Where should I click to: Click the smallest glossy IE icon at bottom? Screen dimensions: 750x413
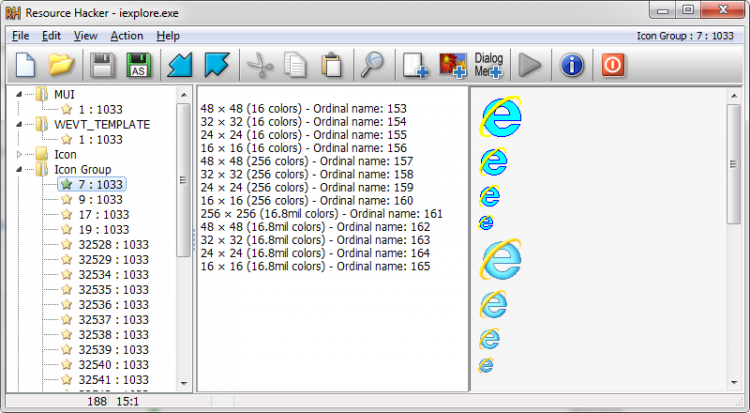coord(485,365)
